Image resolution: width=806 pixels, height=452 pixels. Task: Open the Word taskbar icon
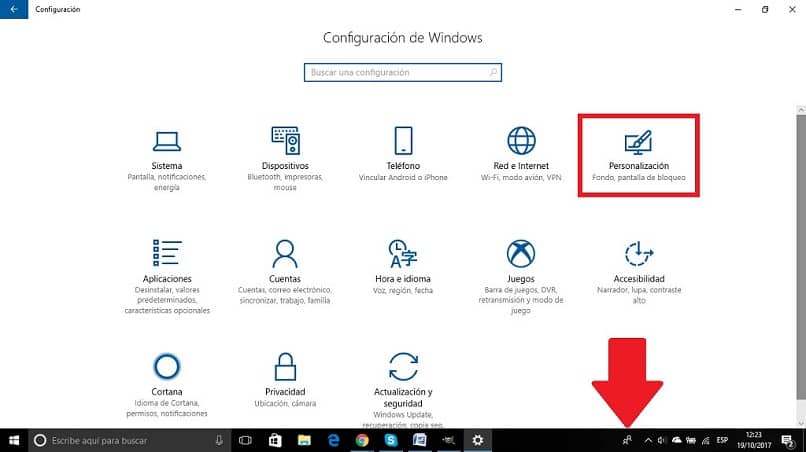pos(419,440)
